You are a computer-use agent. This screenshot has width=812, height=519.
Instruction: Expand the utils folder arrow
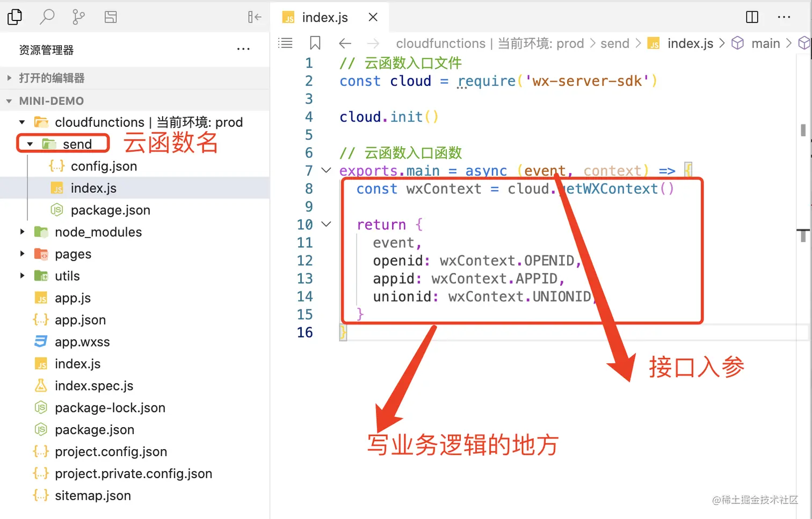coord(22,276)
